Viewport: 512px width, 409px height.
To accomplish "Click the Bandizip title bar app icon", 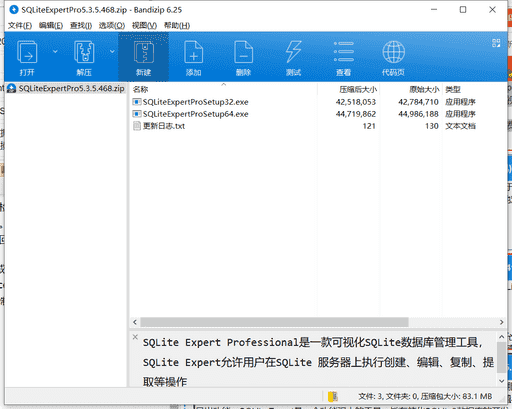I will click(x=14, y=10).
